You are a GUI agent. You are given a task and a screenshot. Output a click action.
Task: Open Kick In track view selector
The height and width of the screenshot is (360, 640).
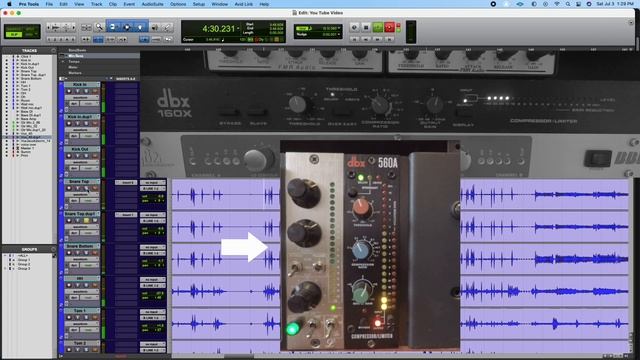[x=82, y=97]
